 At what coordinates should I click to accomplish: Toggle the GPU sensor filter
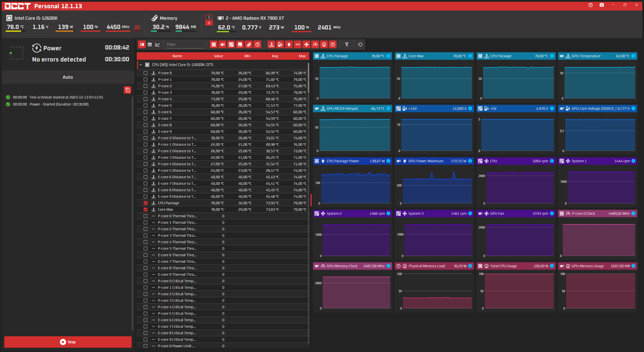coord(222,44)
